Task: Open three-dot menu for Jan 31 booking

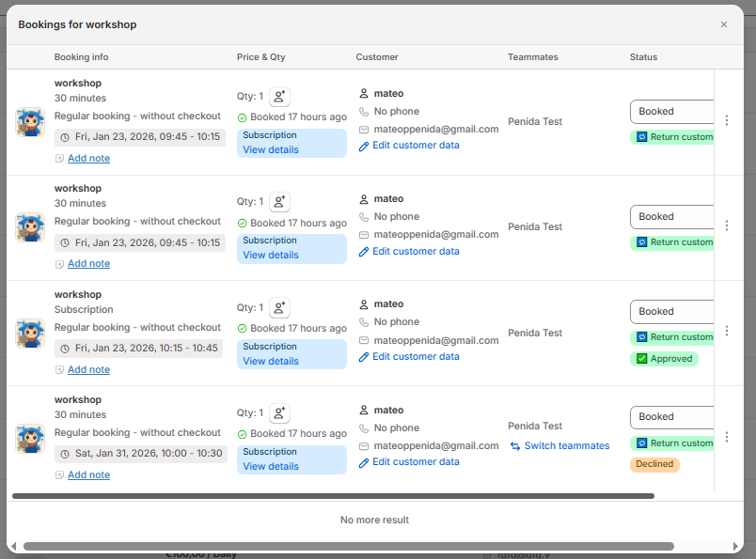Action: (x=726, y=437)
